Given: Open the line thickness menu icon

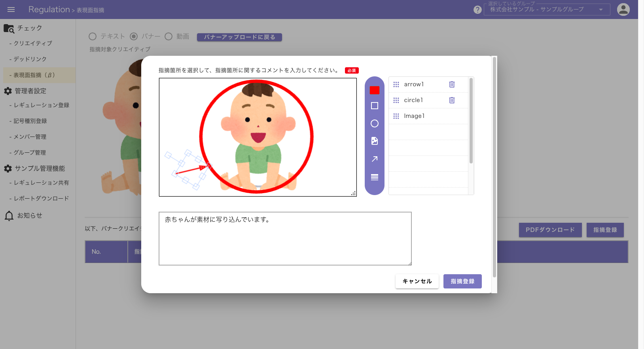Looking at the screenshot, I should click(x=375, y=177).
